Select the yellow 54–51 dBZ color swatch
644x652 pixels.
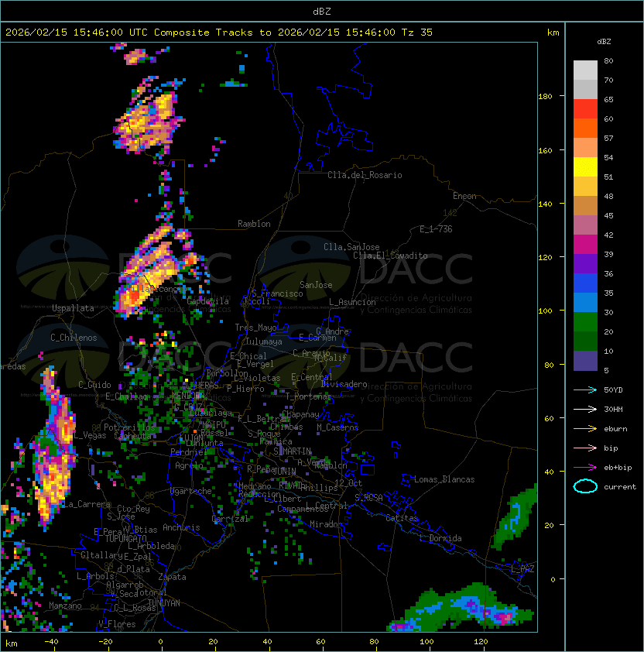pyautogui.click(x=585, y=167)
